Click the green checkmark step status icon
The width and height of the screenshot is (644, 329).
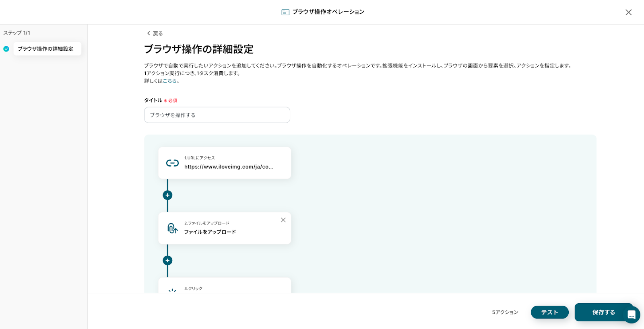6,49
